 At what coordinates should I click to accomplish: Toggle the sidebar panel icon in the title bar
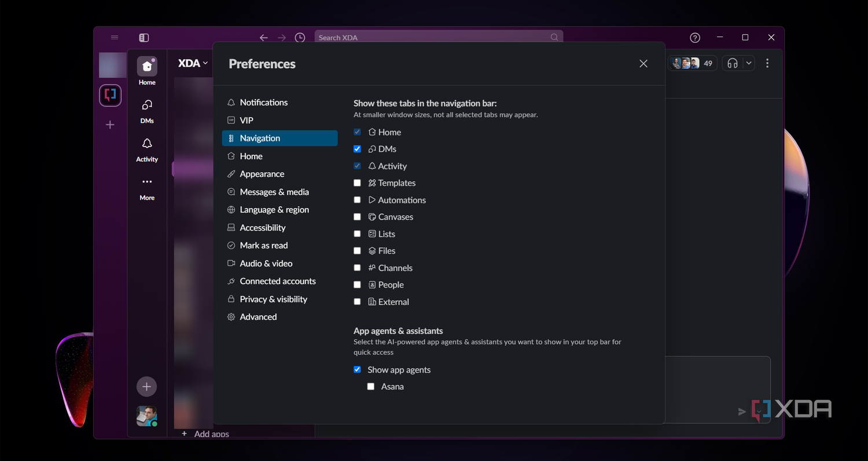(144, 38)
